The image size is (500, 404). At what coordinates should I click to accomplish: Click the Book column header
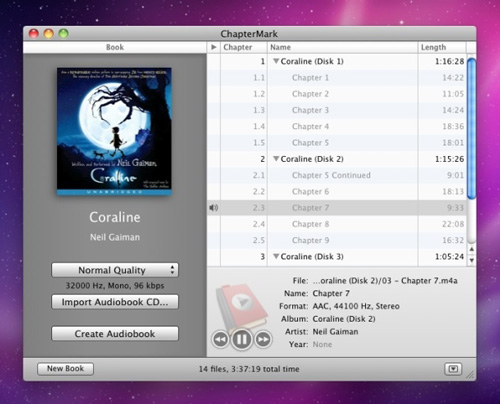pyautogui.click(x=115, y=47)
